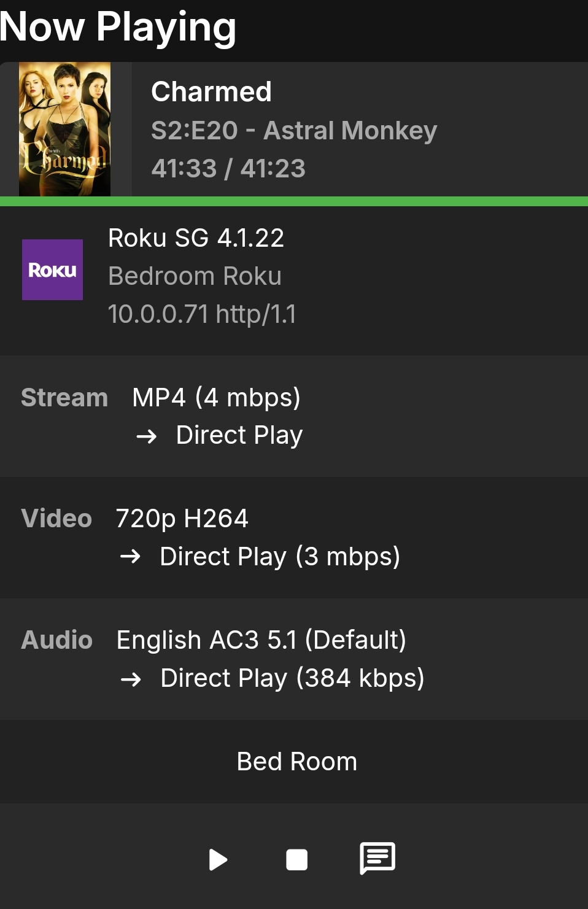Open the Charmed poster thumbnail

pos(64,129)
